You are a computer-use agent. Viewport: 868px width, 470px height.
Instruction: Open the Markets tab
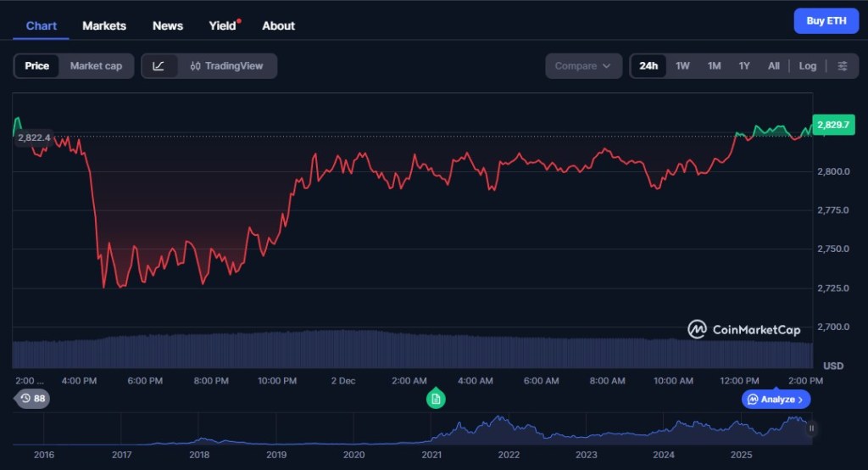(104, 25)
